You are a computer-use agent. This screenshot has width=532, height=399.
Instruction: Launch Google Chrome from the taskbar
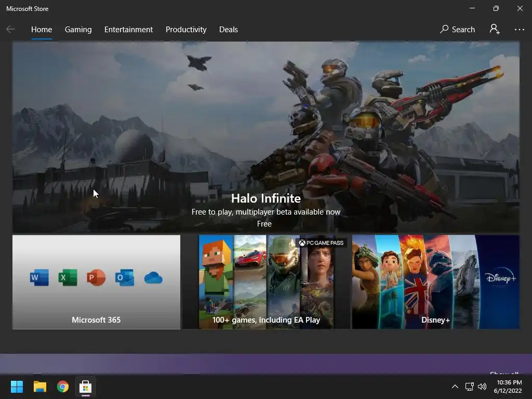[63, 387]
